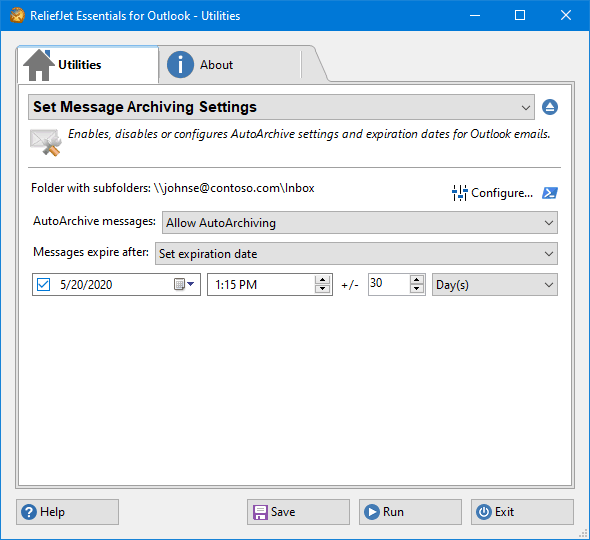The image size is (590, 540).
Task: Click the home icon on Utilities tab
Action: (x=39, y=65)
